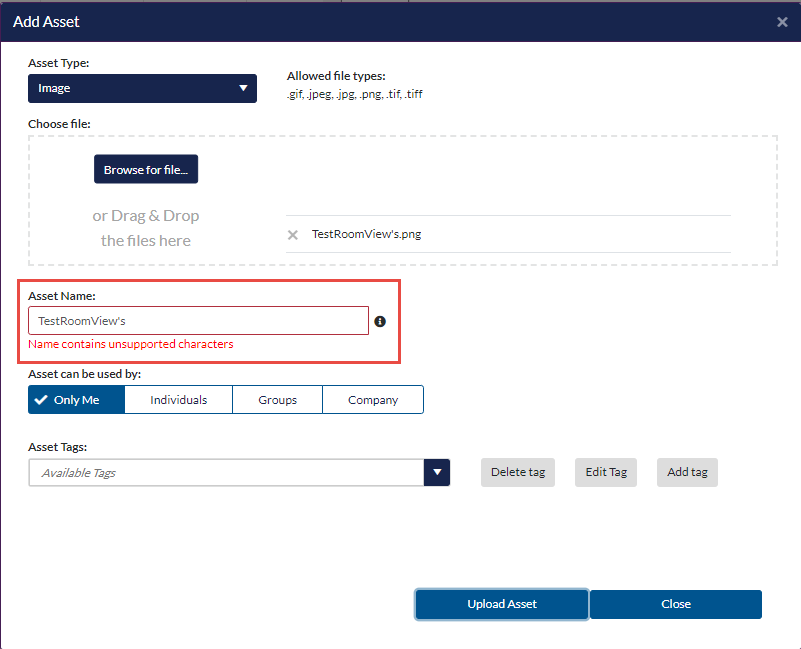Choose the Groups sharing option

click(x=277, y=400)
